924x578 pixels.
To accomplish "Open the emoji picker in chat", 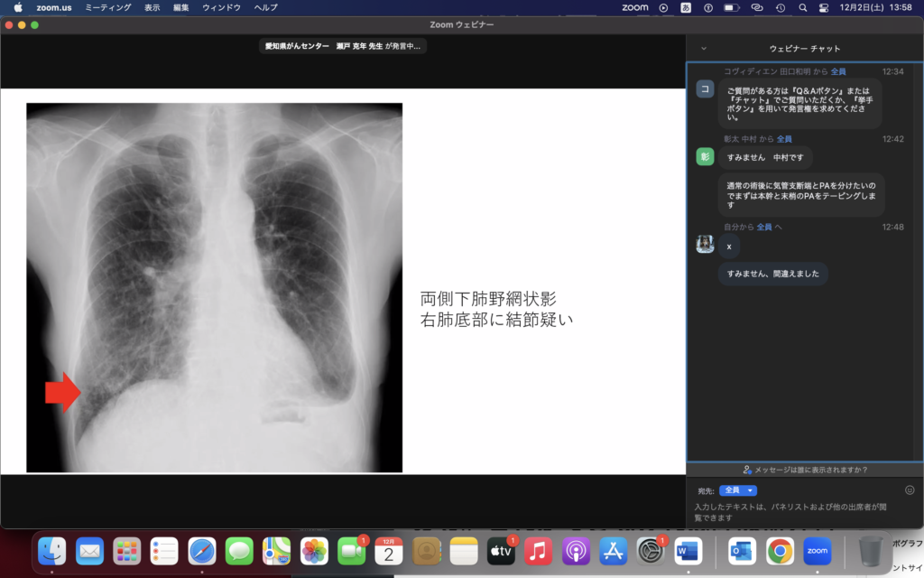I will 910,490.
